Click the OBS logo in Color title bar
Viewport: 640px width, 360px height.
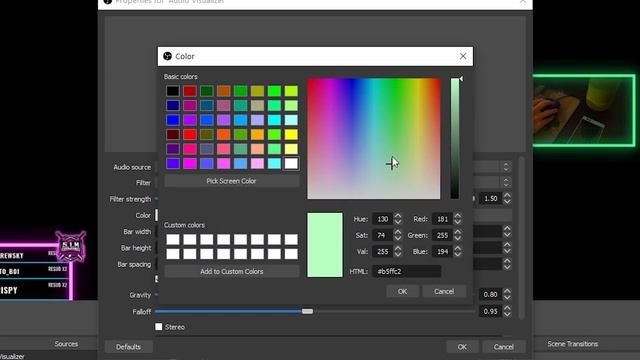(167, 56)
